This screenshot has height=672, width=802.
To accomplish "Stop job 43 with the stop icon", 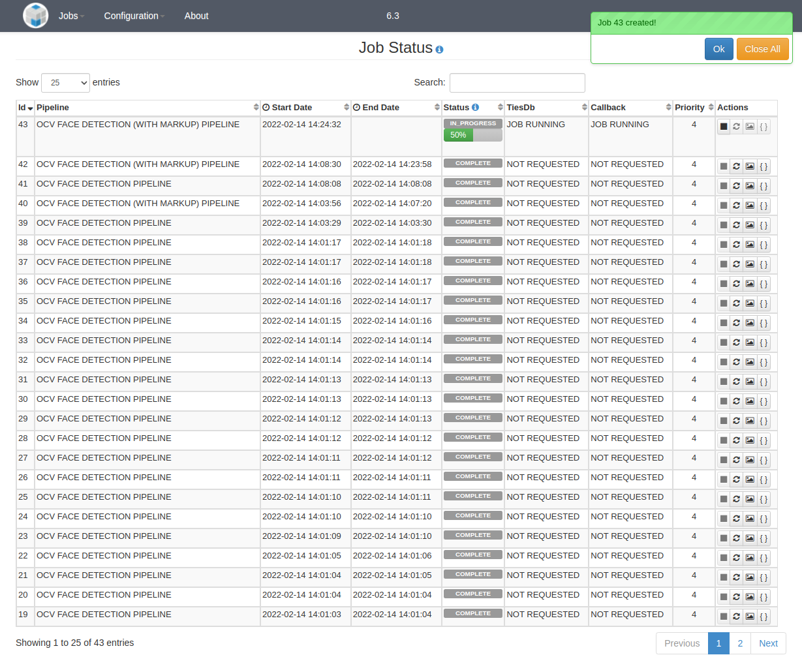I will 724,127.
